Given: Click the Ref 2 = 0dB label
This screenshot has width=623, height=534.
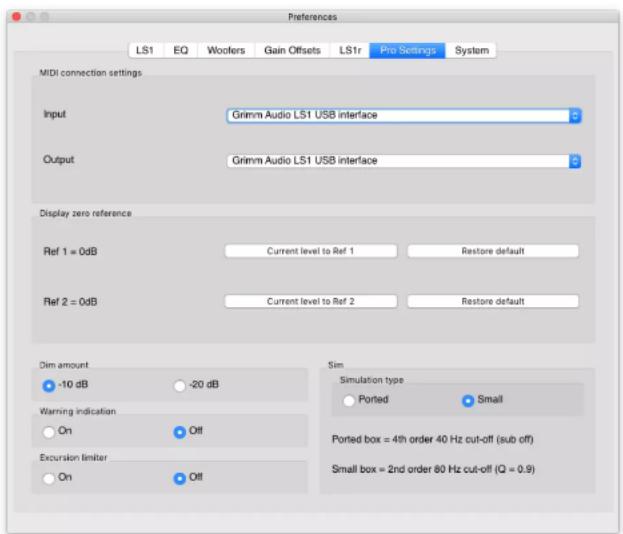Looking at the screenshot, I should (x=70, y=302).
